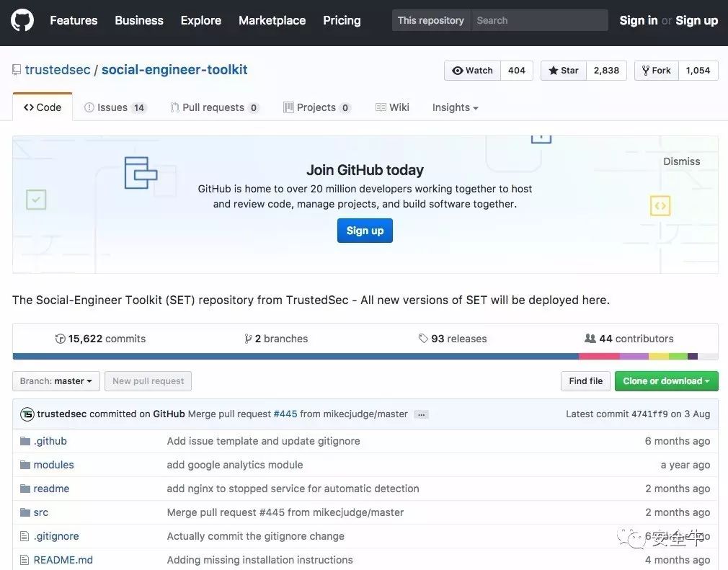Viewport: 728px width, 570px height.
Task: Click the Star button
Action: [563, 71]
